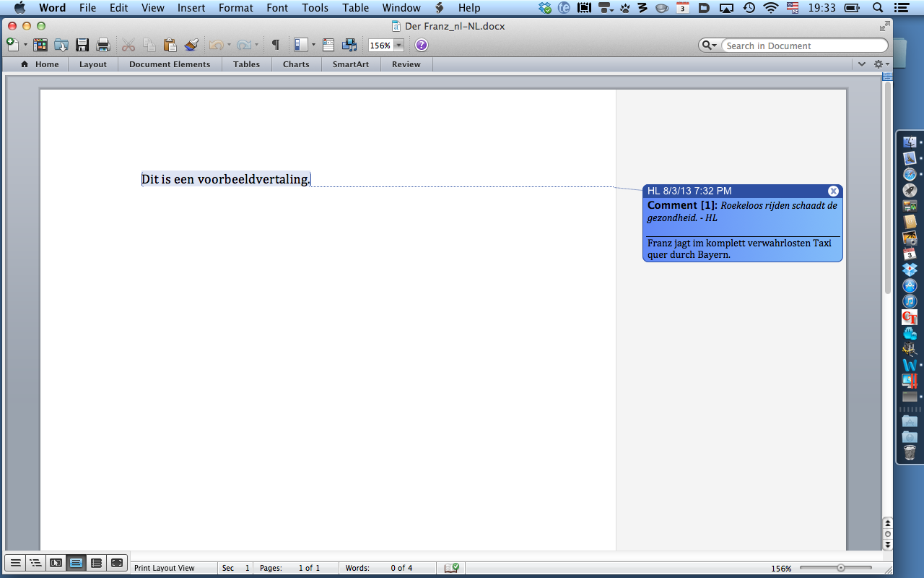924x578 pixels.
Task: Open the Word Help purple question icon
Action: tap(422, 45)
